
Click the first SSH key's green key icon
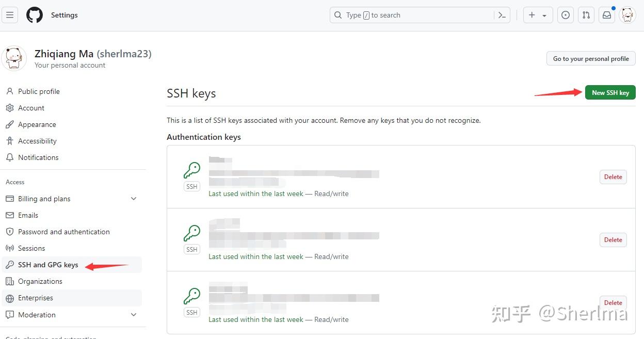click(192, 170)
